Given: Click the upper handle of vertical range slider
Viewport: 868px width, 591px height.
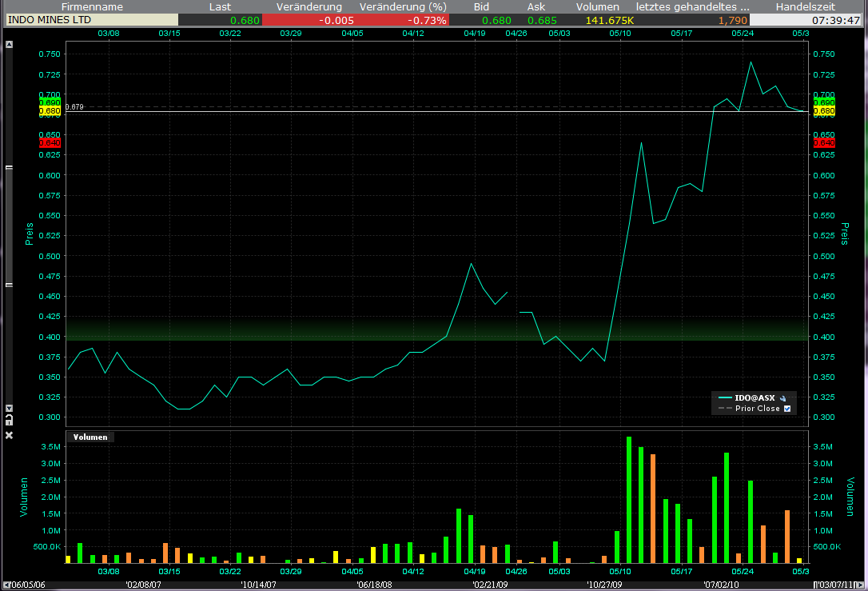Looking at the screenshot, I should click(x=9, y=166).
